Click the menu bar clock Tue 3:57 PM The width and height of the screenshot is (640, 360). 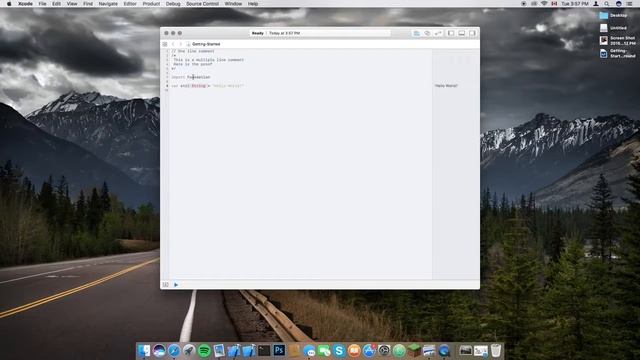coord(575,4)
